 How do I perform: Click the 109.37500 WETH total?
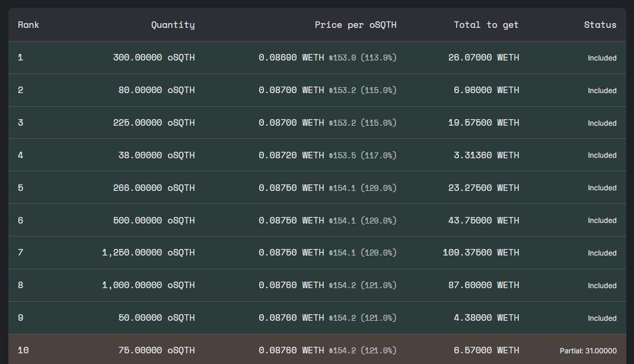coord(481,253)
